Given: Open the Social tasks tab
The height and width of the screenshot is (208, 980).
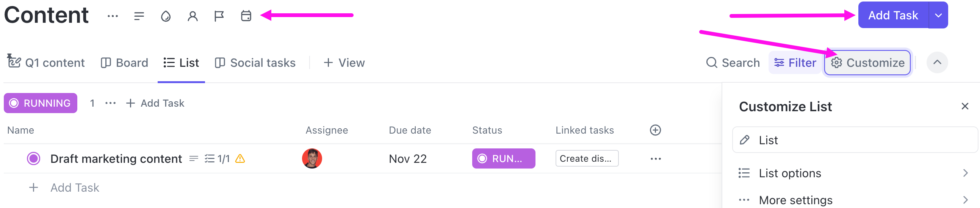Looking at the screenshot, I should pyautogui.click(x=255, y=63).
